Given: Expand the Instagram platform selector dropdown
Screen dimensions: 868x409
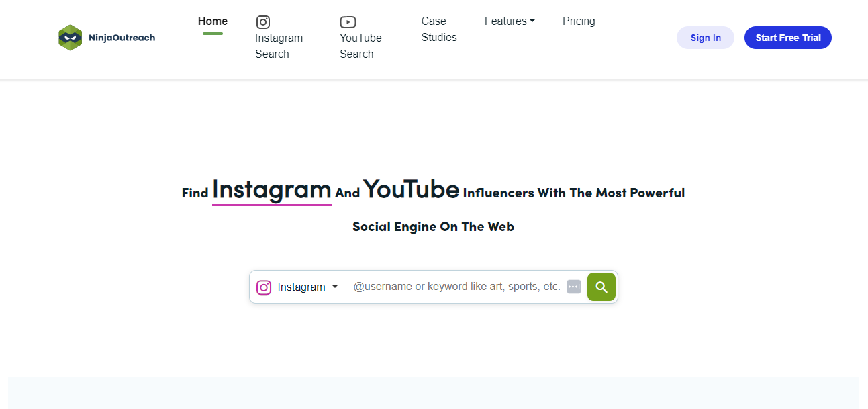Looking at the screenshot, I should pos(298,287).
